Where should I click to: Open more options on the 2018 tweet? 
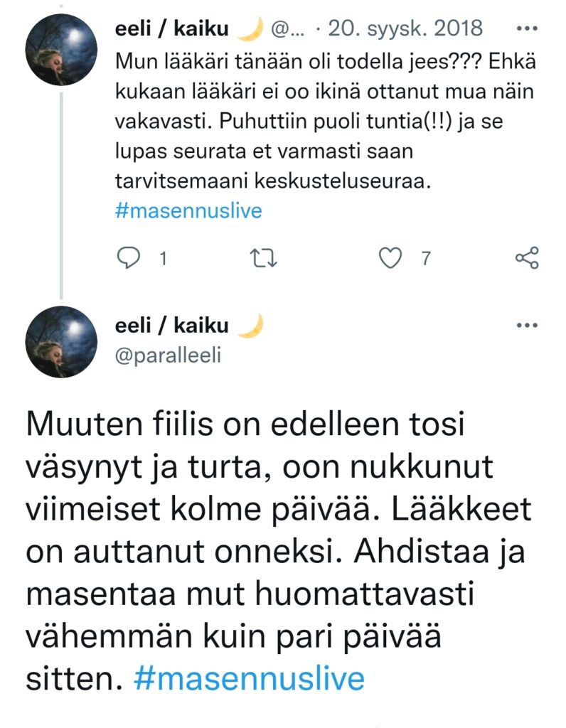tap(527, 28)
